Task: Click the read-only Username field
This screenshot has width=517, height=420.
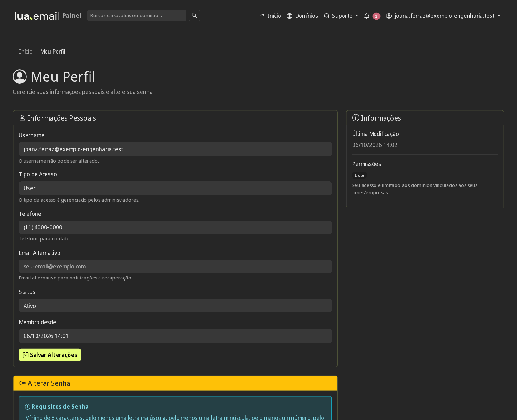Action: [175, 149]
